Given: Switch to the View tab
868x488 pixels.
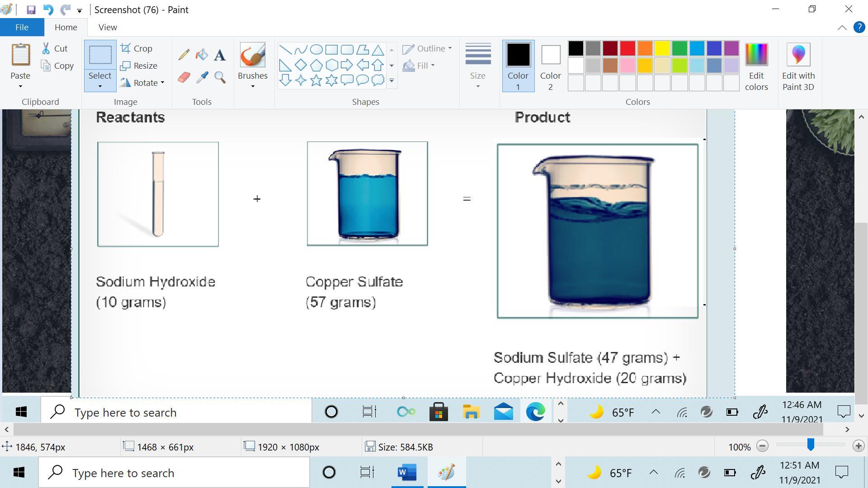Looking at the screenshot, I should pyautogui.click(x=108, y=27).
